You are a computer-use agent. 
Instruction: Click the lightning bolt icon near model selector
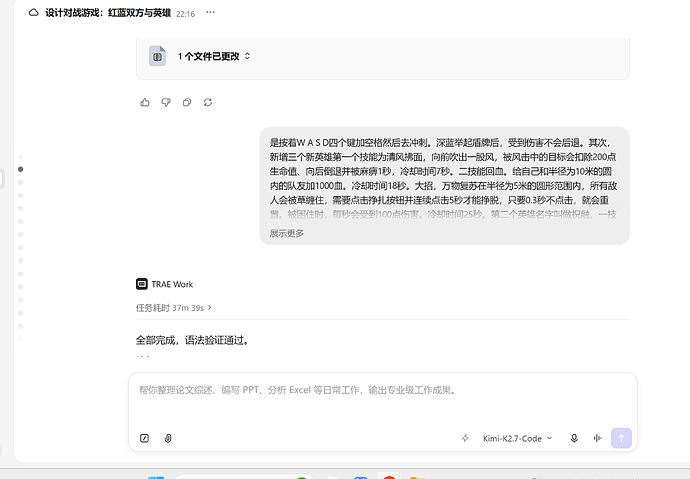(x=465, y=438)
